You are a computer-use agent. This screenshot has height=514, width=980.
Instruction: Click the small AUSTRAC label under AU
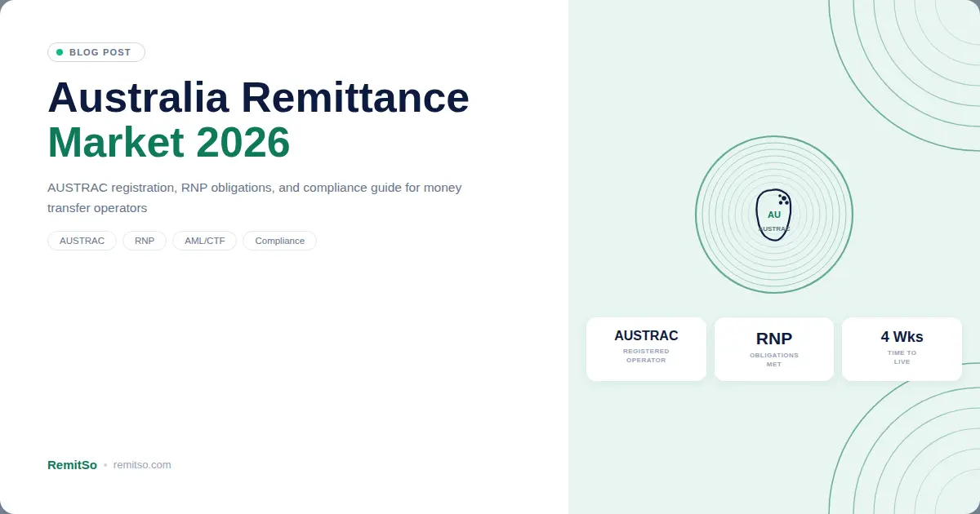pyautogui.click(x=774, y=229)
